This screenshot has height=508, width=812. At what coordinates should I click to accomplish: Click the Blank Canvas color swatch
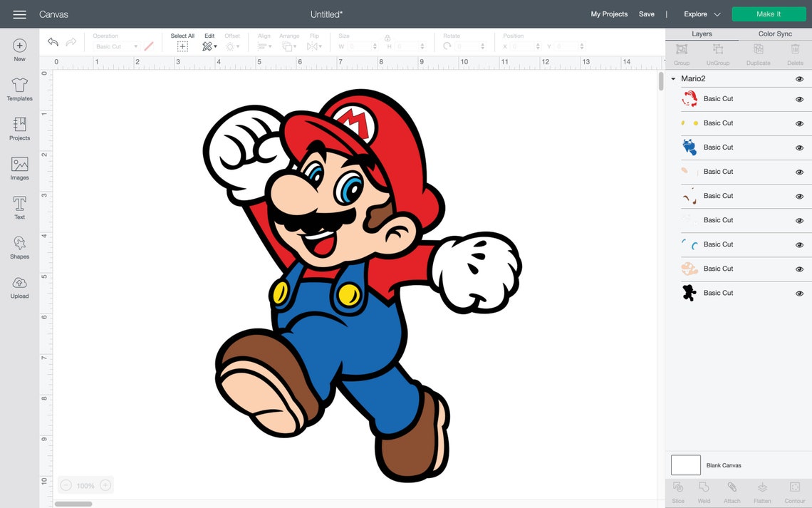685,465
